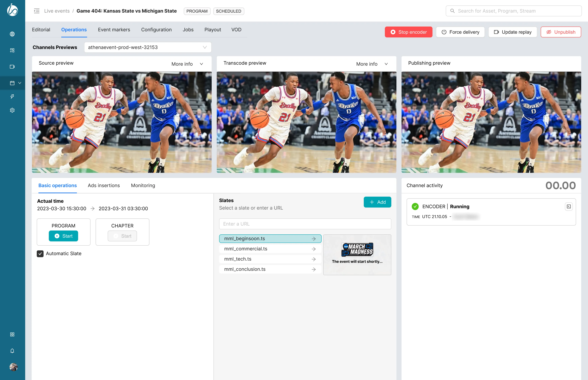The width and height of the screenshot is (588, 380).
Task: Click the Update replay button
Action: (x=512, y=32)
